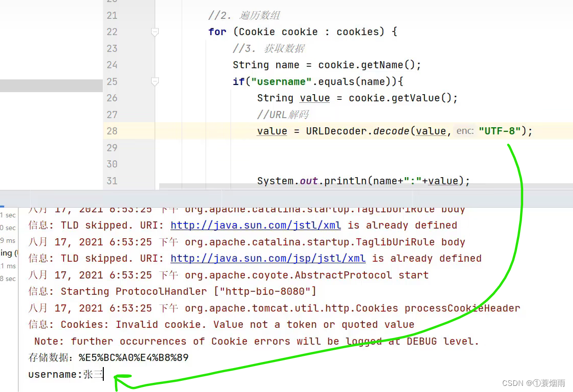573x392 pixels.
Task: Click line number 31 in the gutter
Action: click(112, 181)
